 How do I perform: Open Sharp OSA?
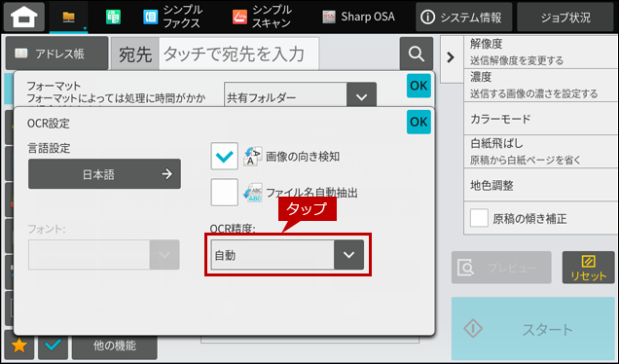(x=358, y=17)
